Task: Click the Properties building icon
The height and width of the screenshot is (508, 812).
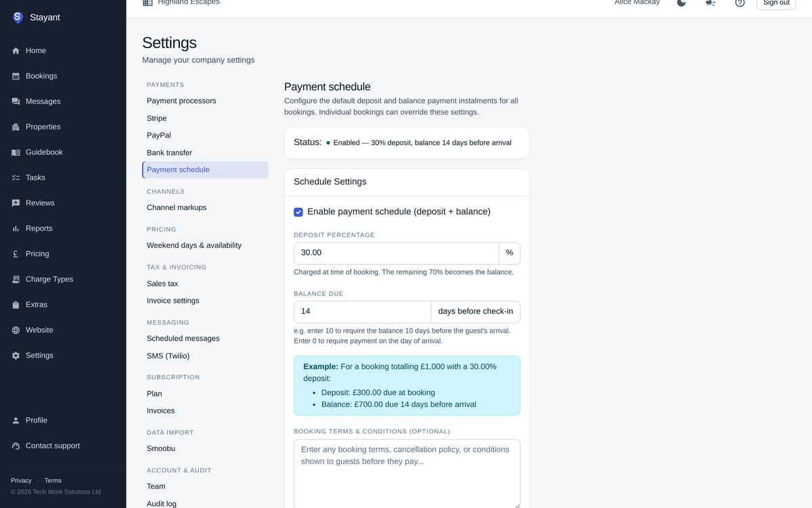Action: [16, 127]
